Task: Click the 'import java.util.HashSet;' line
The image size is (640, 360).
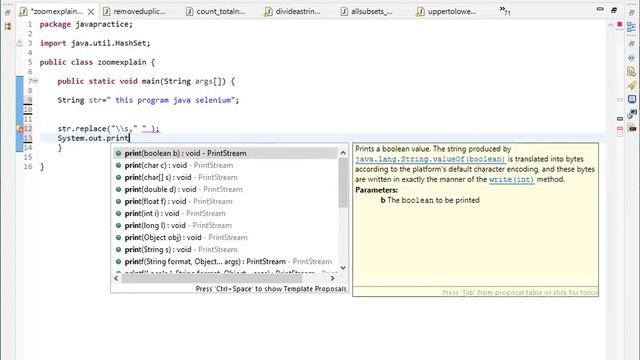Action: 95,43
